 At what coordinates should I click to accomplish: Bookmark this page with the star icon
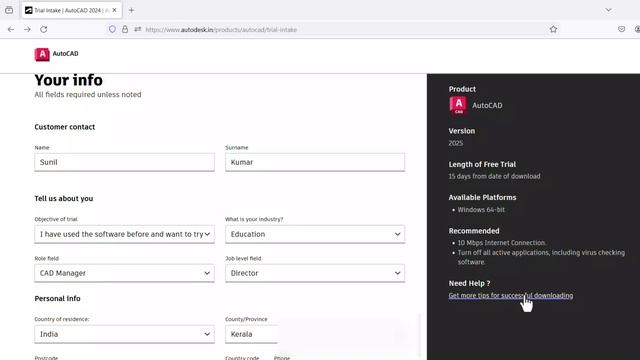pyautogui.click(x=553, y=29)
